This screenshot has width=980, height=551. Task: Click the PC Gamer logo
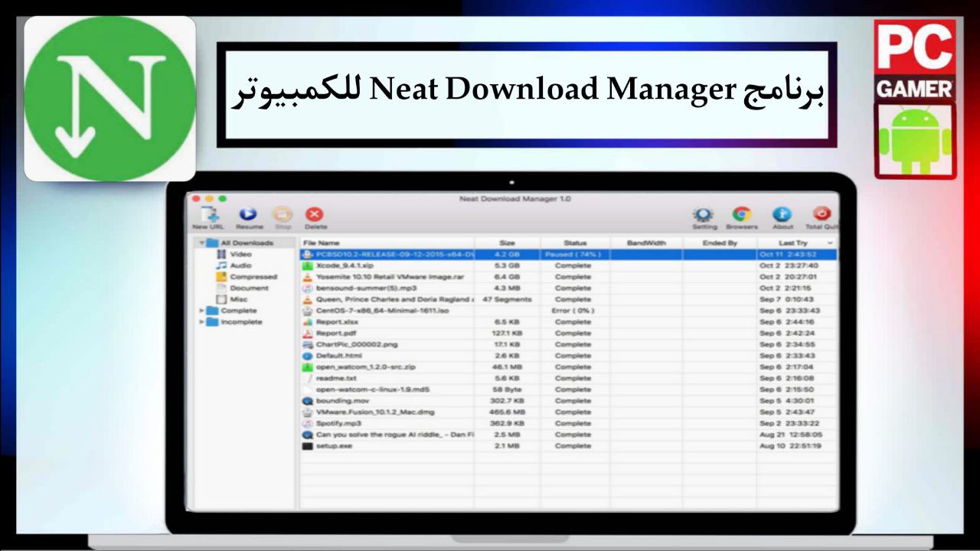(915, 60)
